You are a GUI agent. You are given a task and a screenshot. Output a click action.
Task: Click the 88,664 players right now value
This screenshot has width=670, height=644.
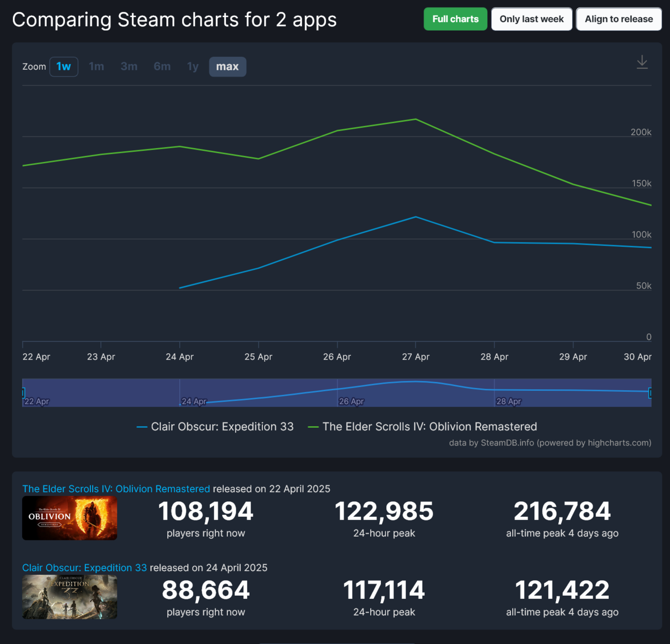[x=206, y=590]
